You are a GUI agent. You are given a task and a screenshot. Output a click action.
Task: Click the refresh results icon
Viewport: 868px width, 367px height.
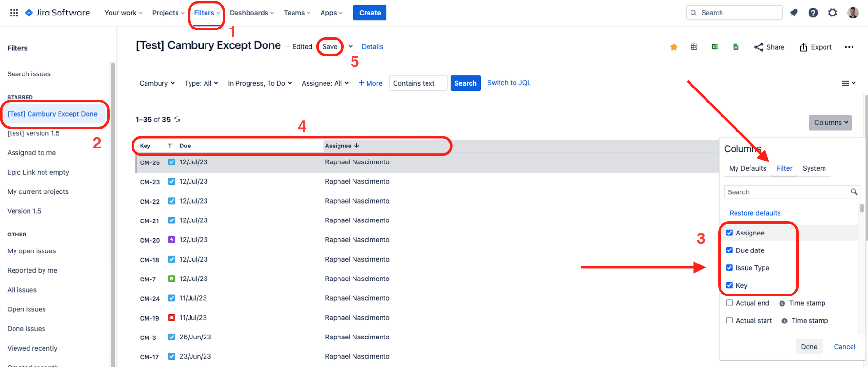tap(177, 119)
